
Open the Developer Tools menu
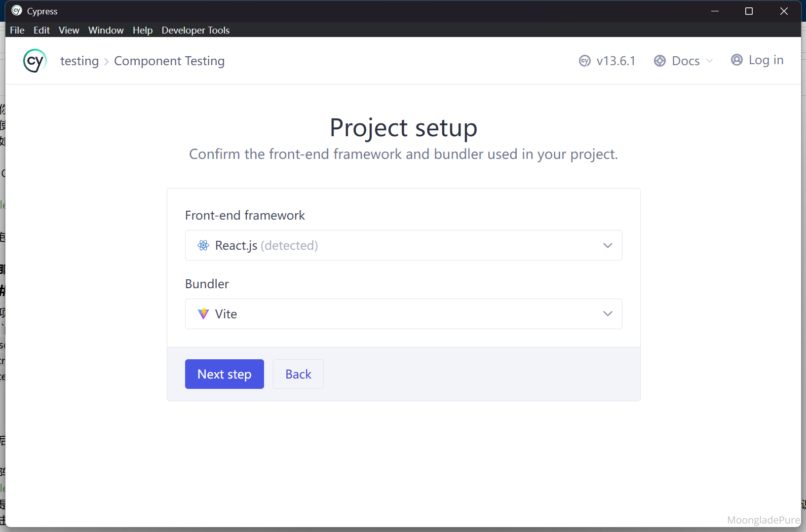point(195,30)
